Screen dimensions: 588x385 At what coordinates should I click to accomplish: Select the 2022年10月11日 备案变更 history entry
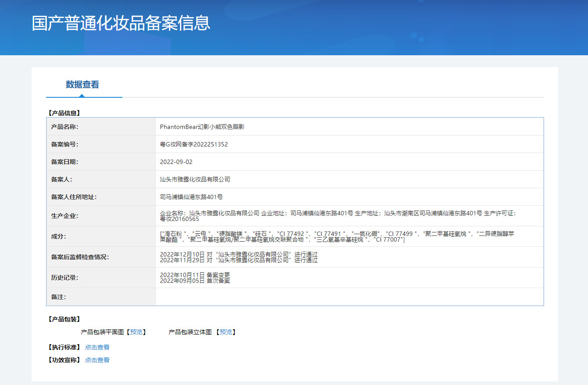pyautogui.click(x=195, y=275)
